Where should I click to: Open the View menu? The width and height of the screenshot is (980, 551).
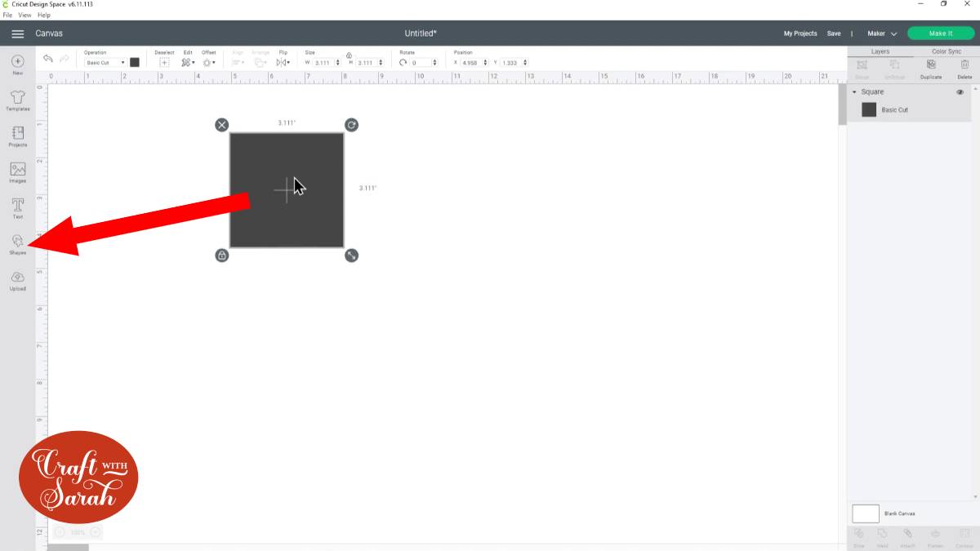[x=24, y=15]
